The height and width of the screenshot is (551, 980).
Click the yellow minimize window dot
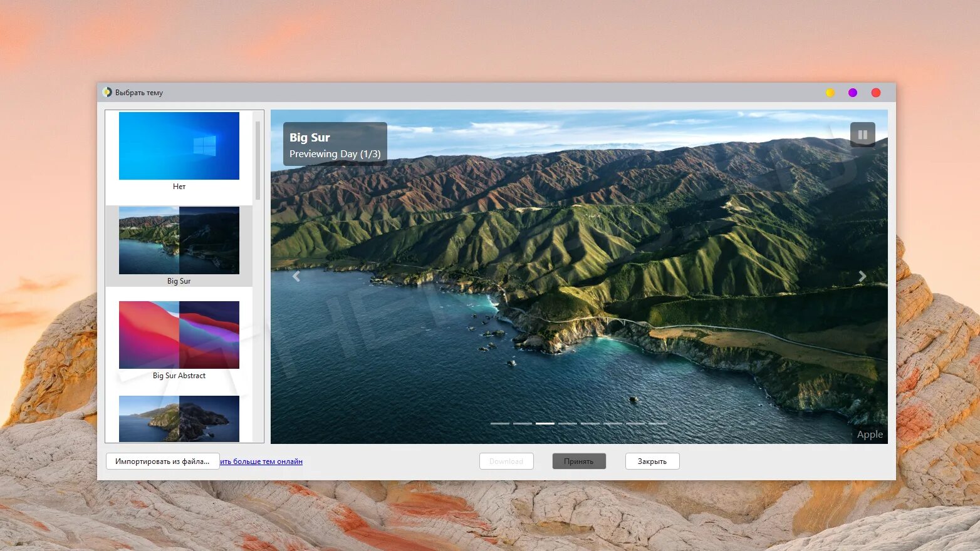830,93
